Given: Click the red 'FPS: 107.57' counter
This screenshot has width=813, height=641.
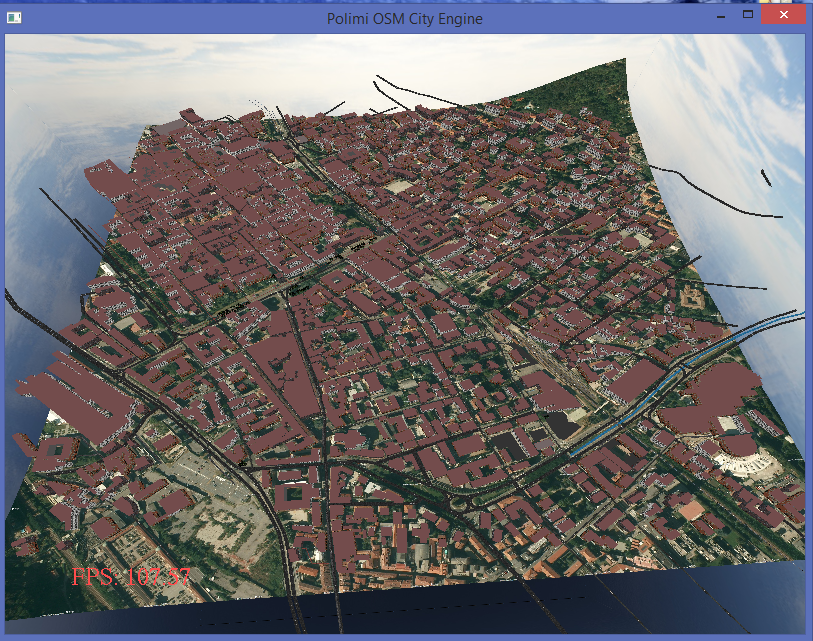Looking at the screenshot, I should [131, 577].
